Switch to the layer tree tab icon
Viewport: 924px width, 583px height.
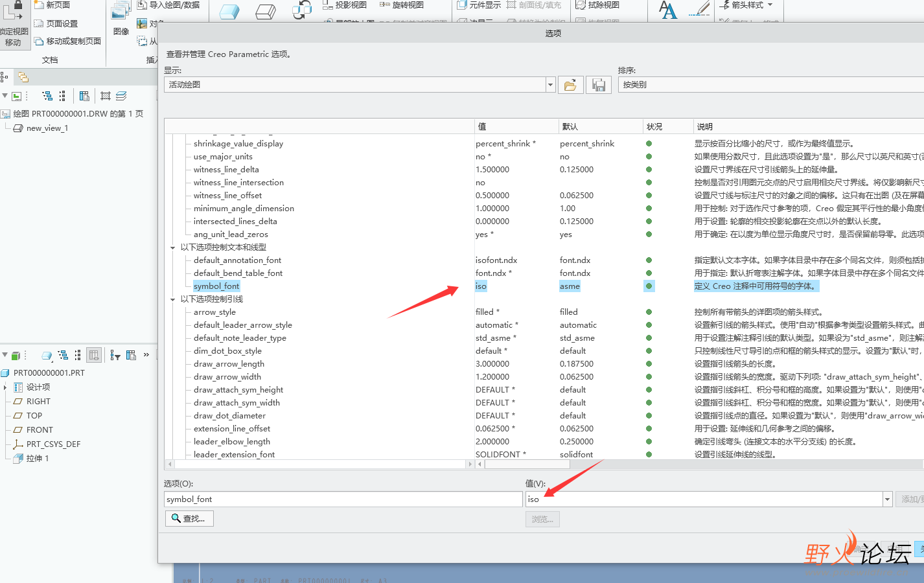(23, 78)
